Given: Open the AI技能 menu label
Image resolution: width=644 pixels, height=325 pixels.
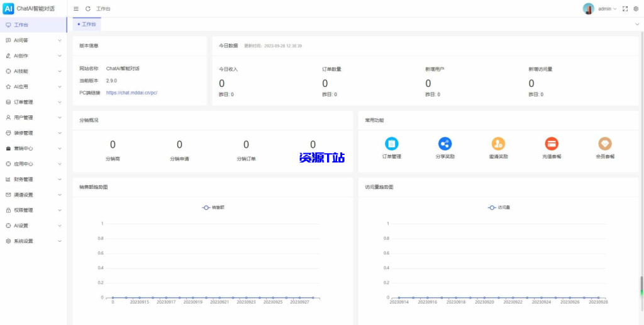Looking at the screenshot, I should [21, 71].
